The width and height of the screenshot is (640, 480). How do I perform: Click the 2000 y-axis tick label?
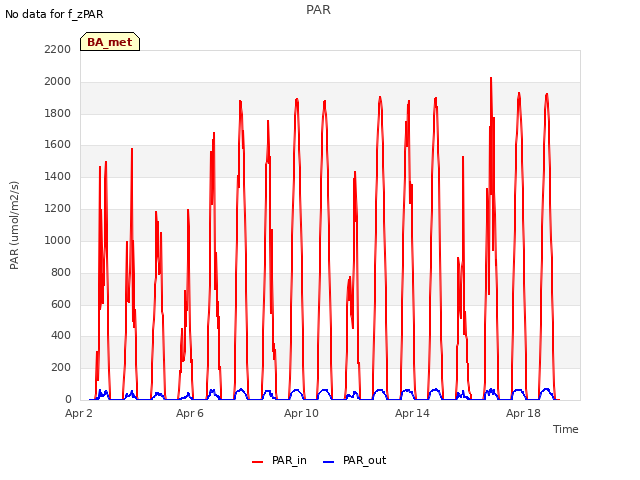[x=58, y=81]
